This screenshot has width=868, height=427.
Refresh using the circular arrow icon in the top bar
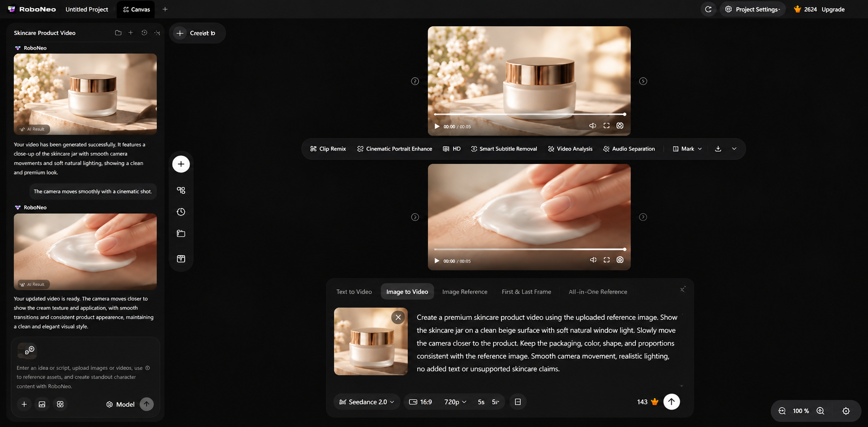tap(708, 9)
